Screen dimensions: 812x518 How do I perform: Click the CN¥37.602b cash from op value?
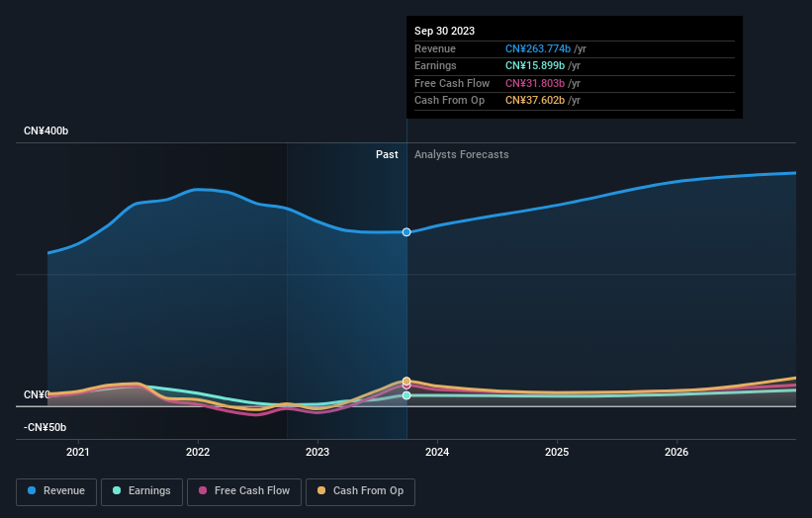[535, 101]
